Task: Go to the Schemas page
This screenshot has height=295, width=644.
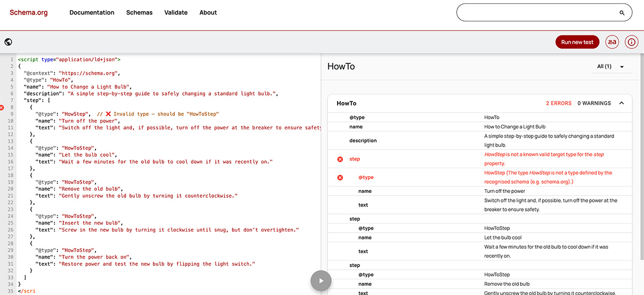Action: click(140, 12)
